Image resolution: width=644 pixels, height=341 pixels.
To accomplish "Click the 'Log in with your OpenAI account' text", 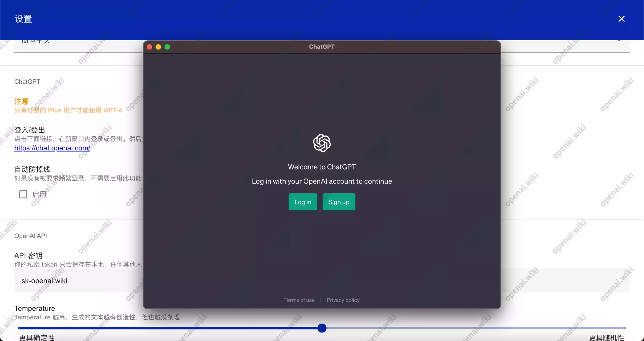I will point(322,181).
